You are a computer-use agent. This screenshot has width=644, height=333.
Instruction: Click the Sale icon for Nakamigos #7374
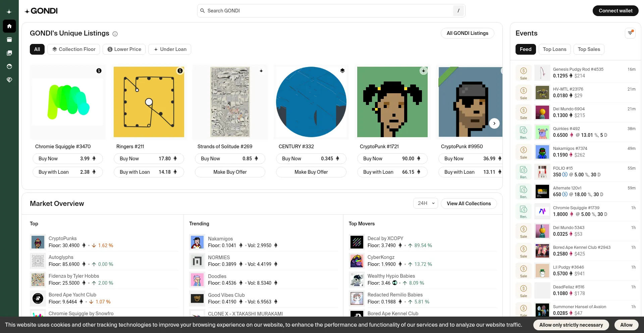click(524, 152)
